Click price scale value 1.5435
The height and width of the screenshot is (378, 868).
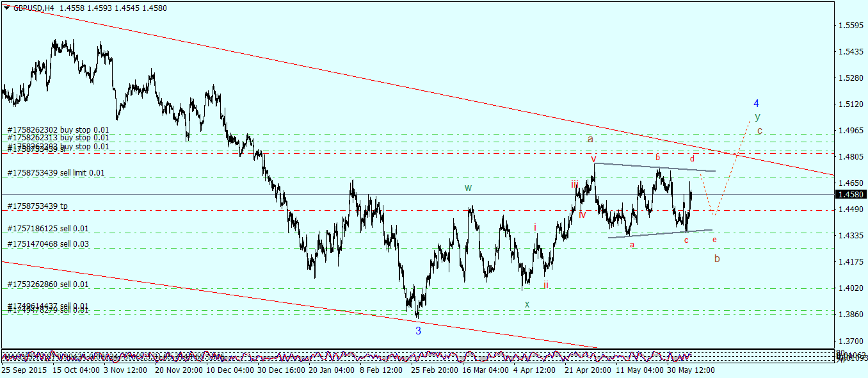click(851, 52)
